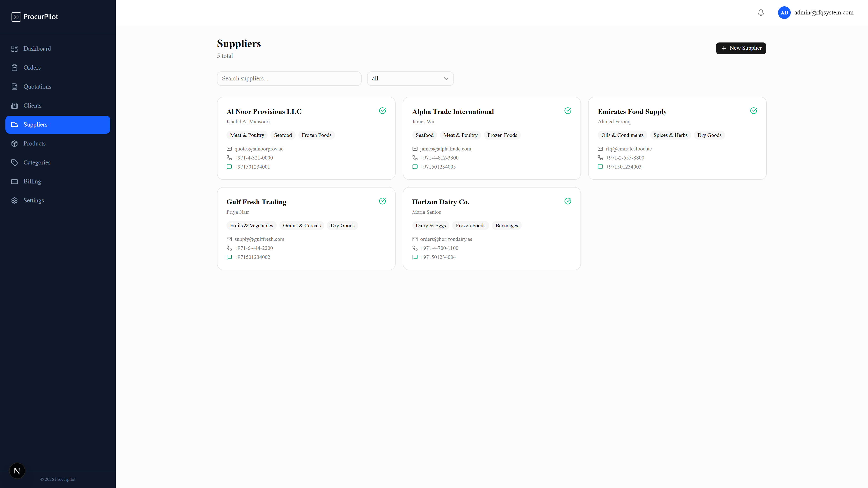Open Billing in sidebar
This screenshot has height=488, width=868.
58,181
